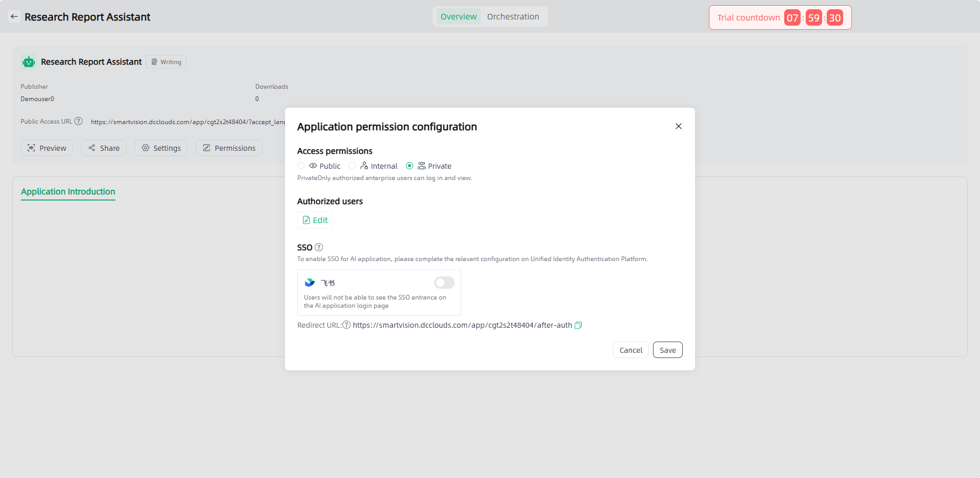Viewport: 980px width, 478px height.
Task: Click the green robot app icon
Action: click(29, 62)
